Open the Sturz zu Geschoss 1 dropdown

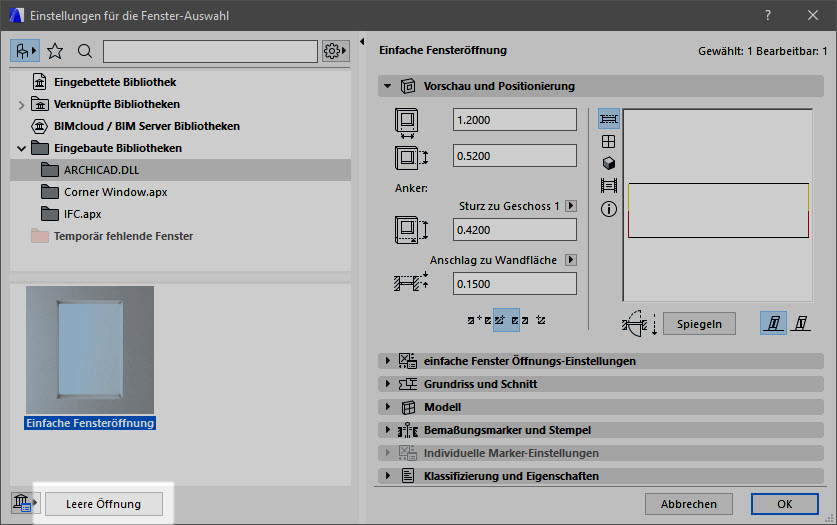point(571,206)
